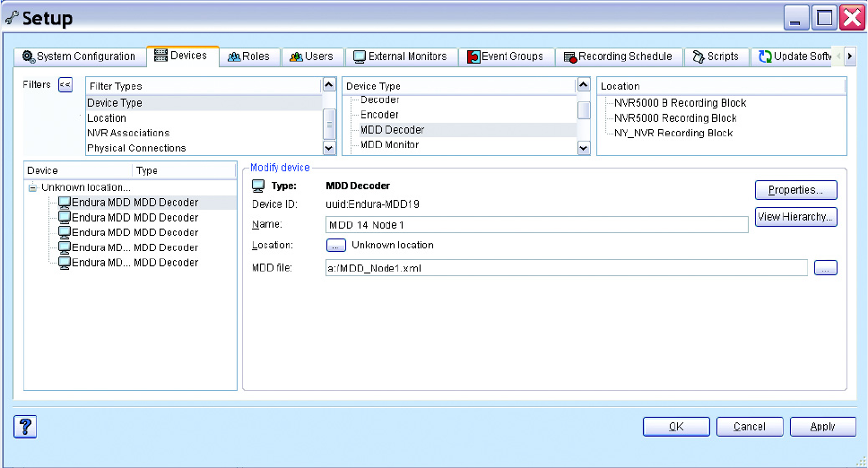Select NY_NVR Recording Block location

click(x=673, y=133)
